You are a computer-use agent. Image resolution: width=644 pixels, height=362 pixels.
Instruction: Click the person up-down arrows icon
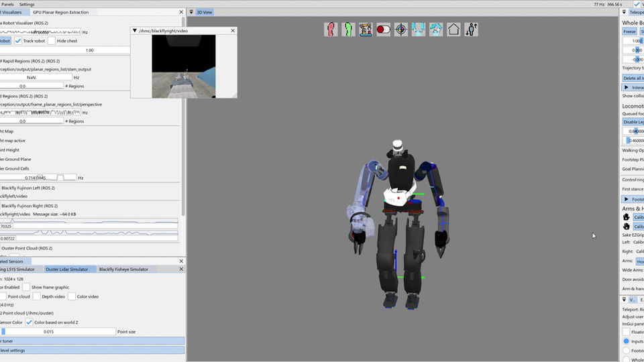[x=471, y=29]
